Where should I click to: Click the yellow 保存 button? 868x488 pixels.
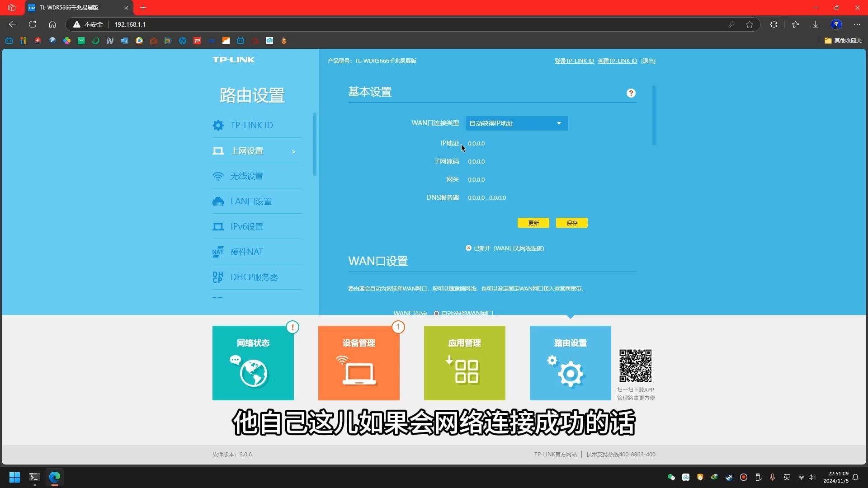572,223
